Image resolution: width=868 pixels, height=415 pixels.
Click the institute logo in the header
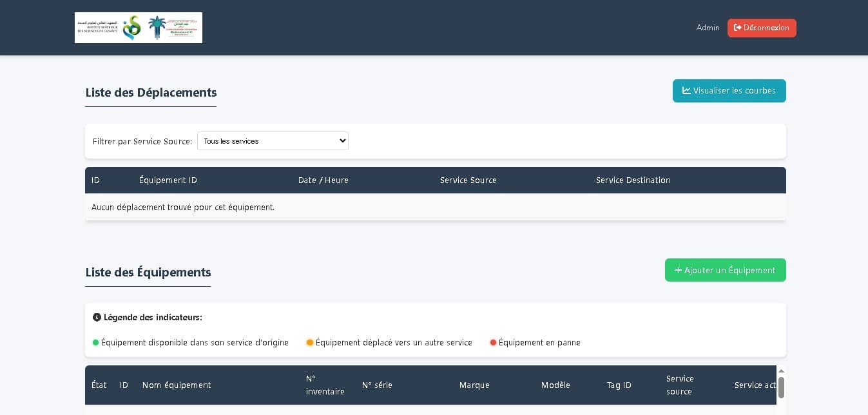pos(139,28)
